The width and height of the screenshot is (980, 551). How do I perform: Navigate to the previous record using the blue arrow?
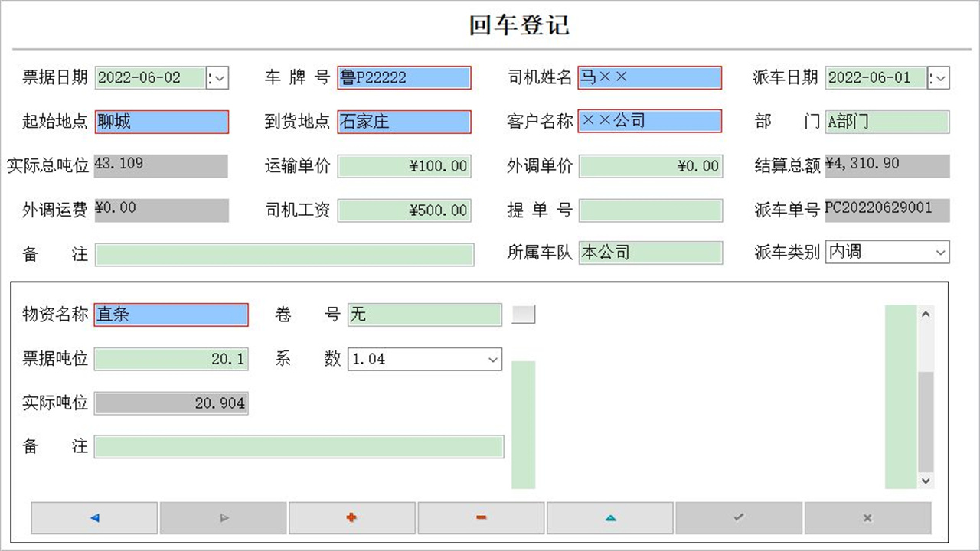coord(93,517)
